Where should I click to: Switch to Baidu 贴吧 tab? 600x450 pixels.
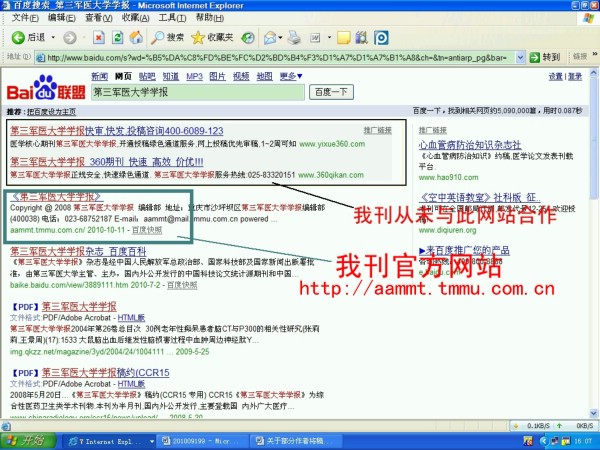pos(147,76)
